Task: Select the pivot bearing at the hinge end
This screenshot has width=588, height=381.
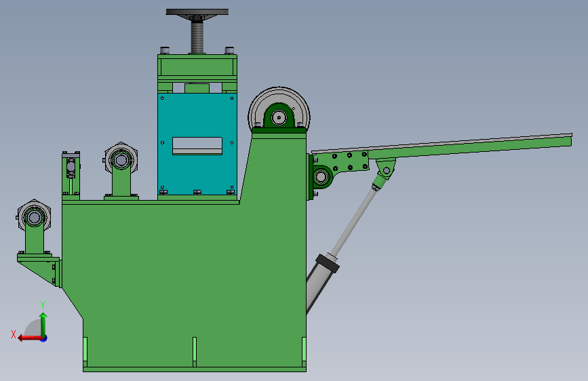Action: (321, 176)
